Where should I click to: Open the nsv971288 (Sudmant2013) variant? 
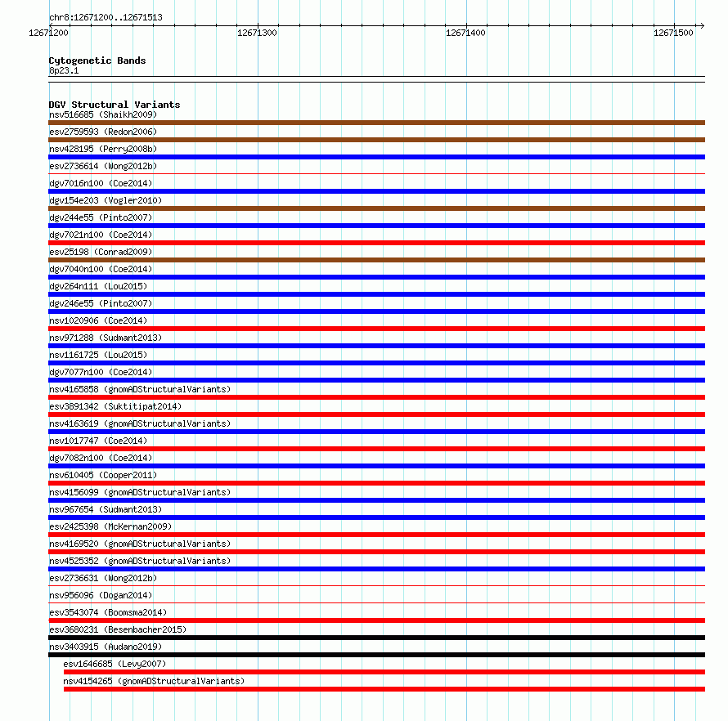click(106, 338)
